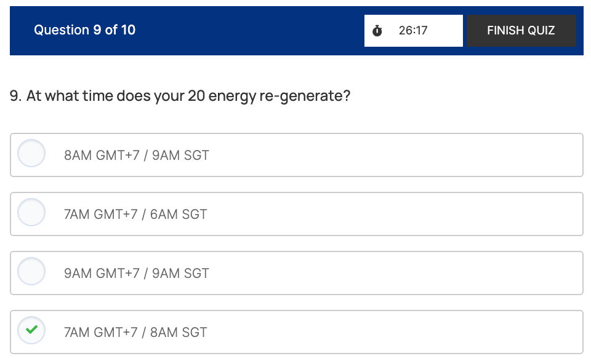Choose the 7AM GMT+7 / 6AM SGT radio circle
The height and width of the screenshot is (364, 591).
31,213
